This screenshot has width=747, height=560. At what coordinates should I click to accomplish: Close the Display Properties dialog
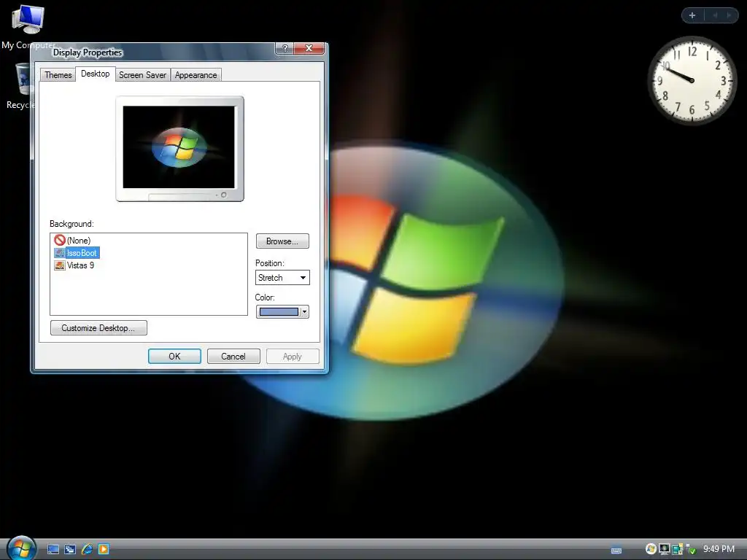click(309, 48)
